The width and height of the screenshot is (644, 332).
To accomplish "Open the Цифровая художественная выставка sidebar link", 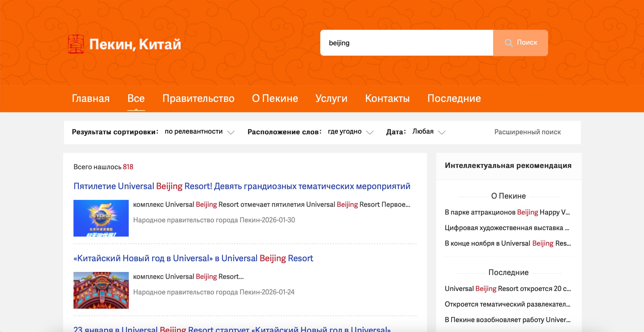I will [507, 228].
